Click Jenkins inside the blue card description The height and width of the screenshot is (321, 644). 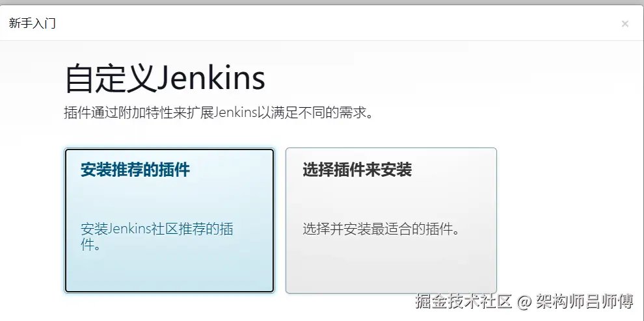(x=129, y=229)
